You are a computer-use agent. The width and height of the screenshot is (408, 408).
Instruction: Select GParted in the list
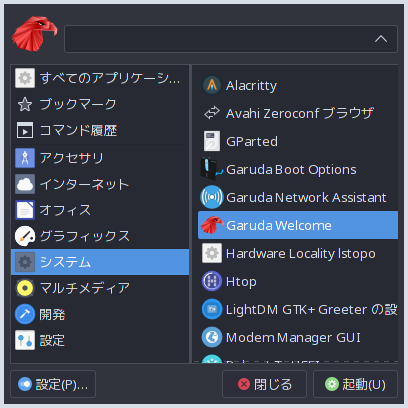pyautogui.click(x=298, y=141)
